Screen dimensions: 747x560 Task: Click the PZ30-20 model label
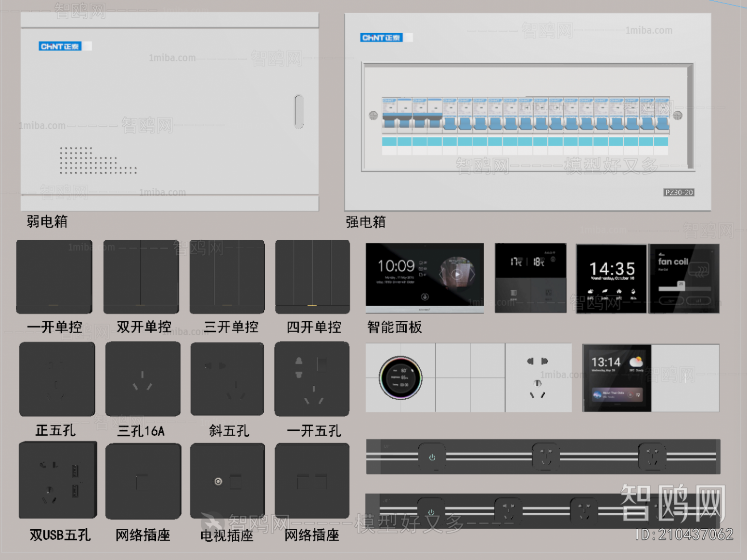coord(679,193)
